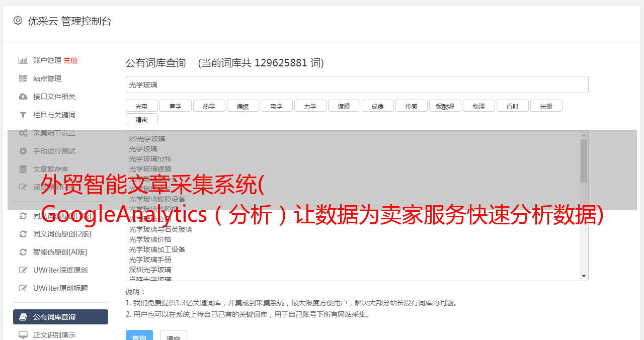Viewport: 644px width, 340px height.
Task: Choose the 电学 tag button
Action: point(277,106)
